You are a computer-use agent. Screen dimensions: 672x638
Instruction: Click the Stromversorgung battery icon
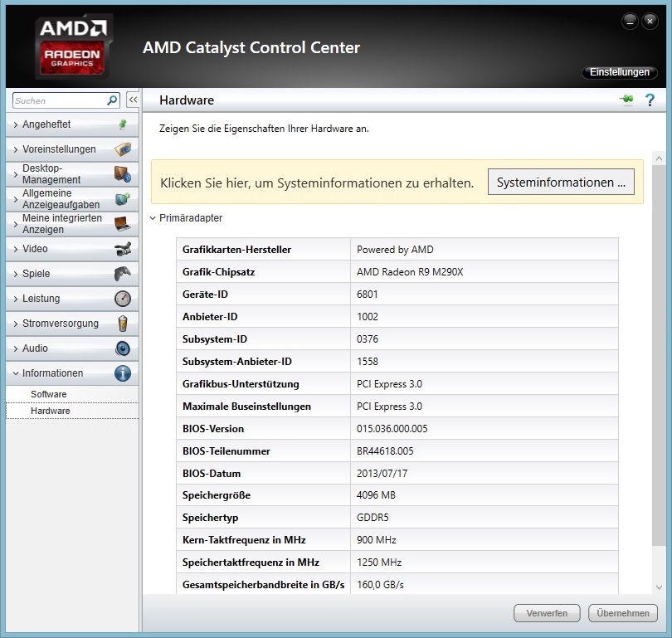123,324
